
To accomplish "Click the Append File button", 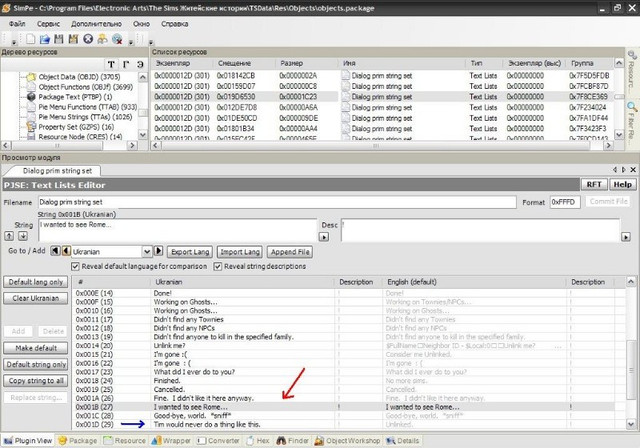I will pos(290,252).
